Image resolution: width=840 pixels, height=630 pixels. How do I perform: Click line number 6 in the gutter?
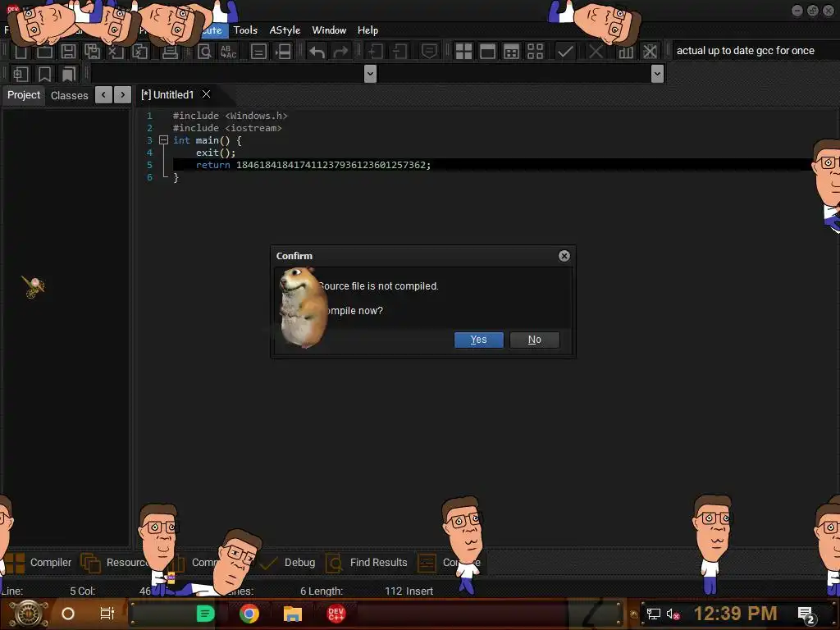[x=149, y=177]
